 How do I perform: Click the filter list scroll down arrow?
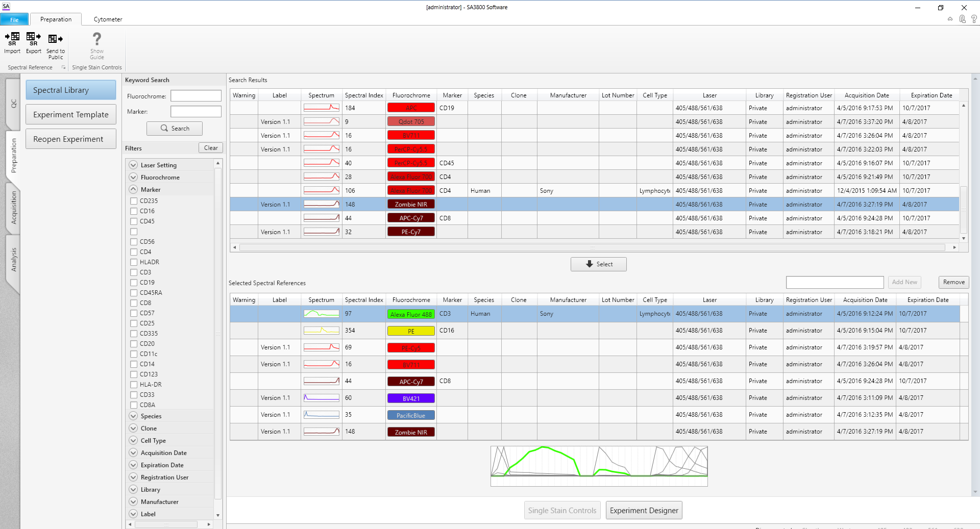tap(218, 515)
